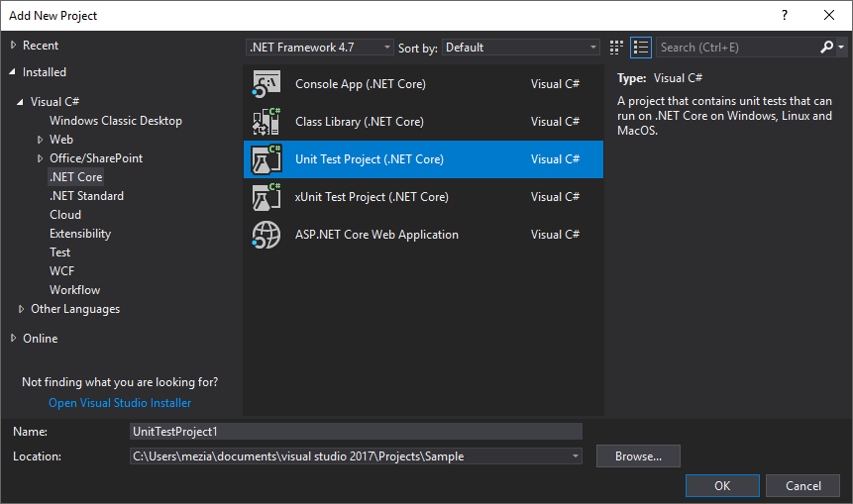Image resolution: width=853 pixels, height=504 pixels.
Task: Click the ASP.NET Core globe icon
Action: coord(267,235)
